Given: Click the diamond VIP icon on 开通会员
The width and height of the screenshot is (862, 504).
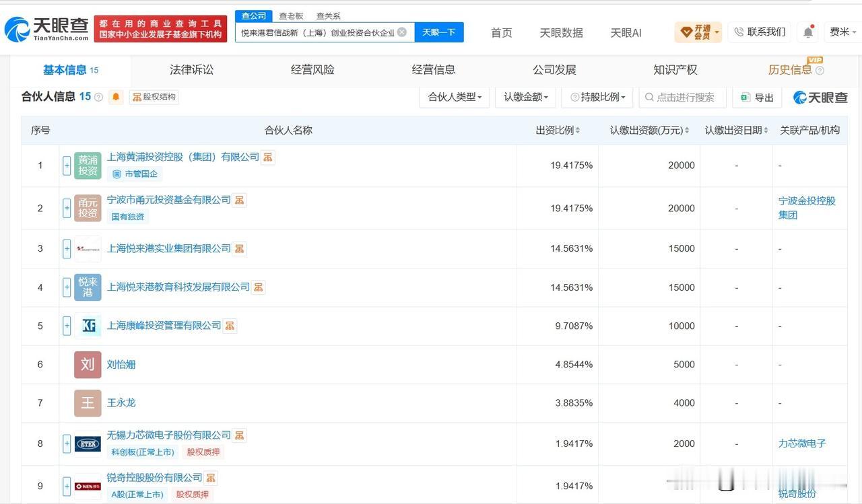Looking at the screenshot, I should (686, 32).
